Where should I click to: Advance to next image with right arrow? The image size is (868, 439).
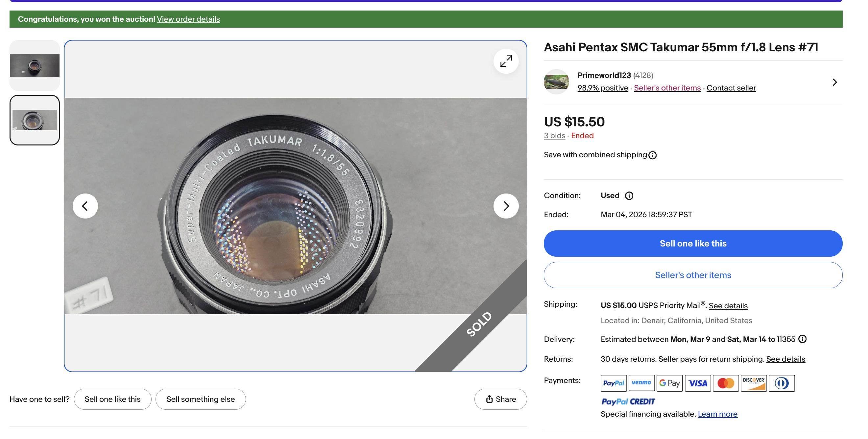505,206
